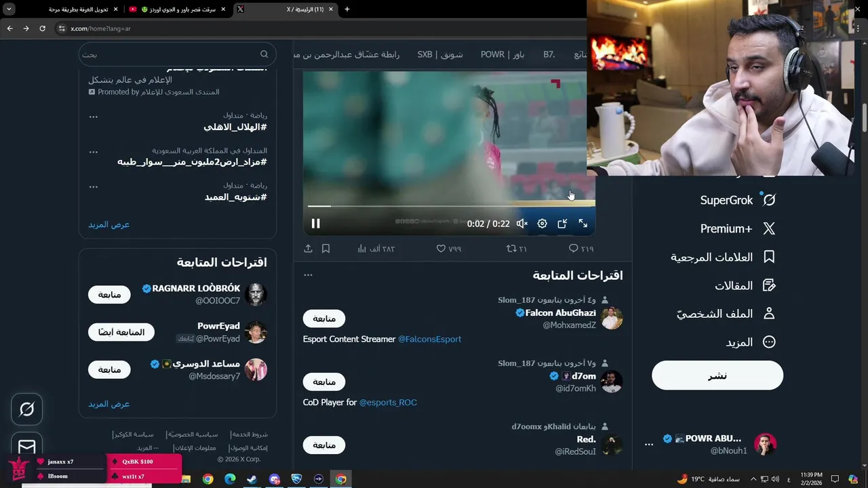Open SuperGrok from the sidebar
Viewport: 868px width, 488px height.
click(738, 200)
